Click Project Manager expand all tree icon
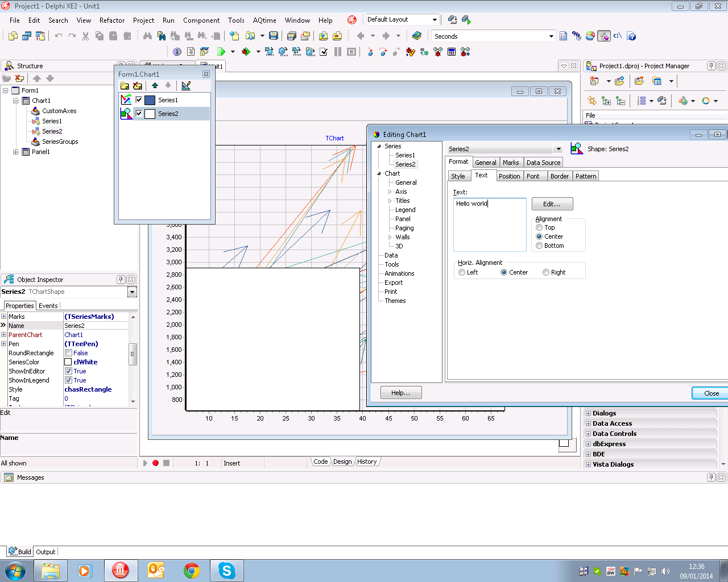 [606, 101]
